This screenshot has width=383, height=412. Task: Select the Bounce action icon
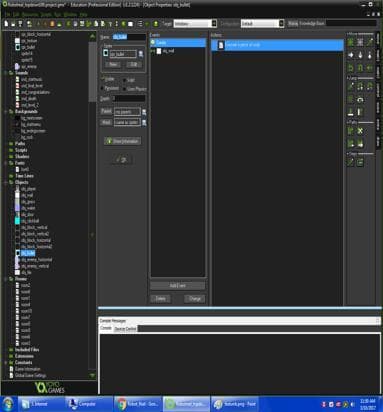point(360,112)
